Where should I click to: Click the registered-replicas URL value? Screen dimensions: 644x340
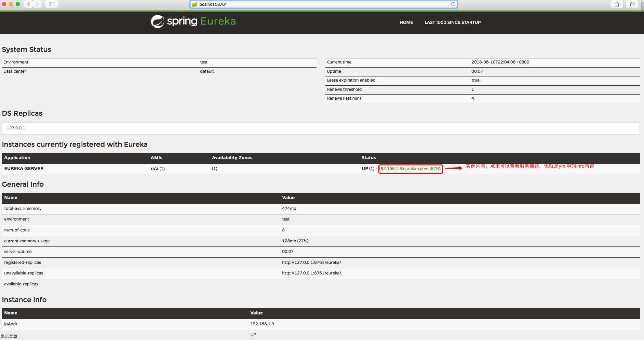coord(311,263)
